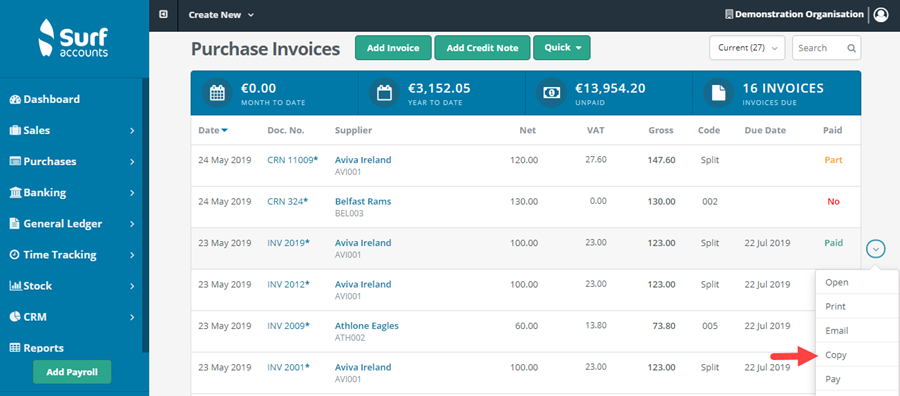This screenshot has height=396, width=900.
Task: Click the Invoices Due document icon
Action: pyautogui.click(x=719, y=93)
